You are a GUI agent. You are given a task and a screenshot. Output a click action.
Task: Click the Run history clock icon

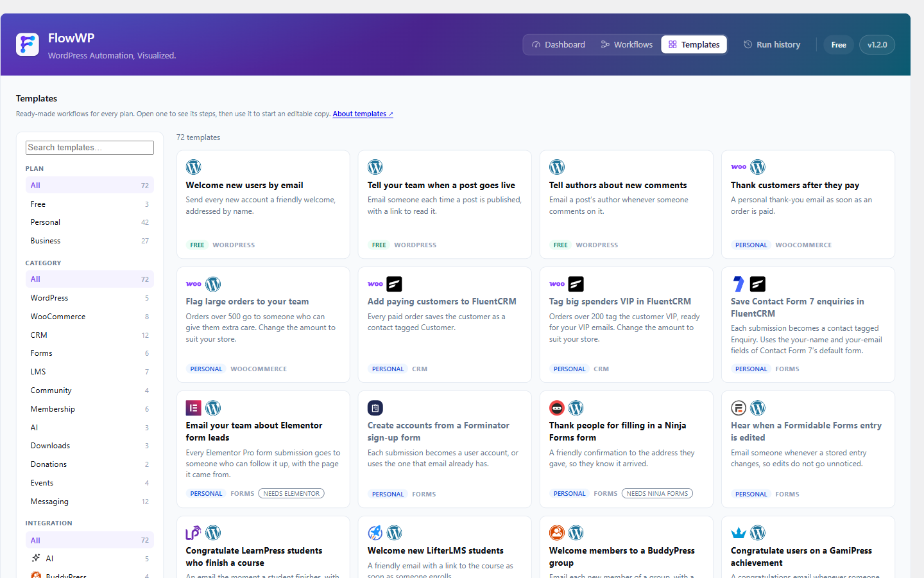[x=748, y=44]
